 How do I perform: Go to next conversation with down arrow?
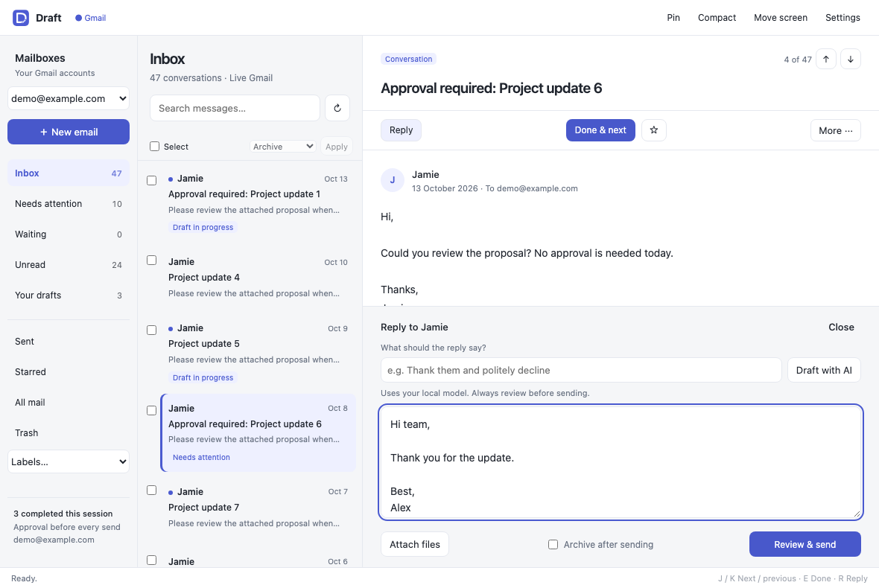(x=851, y=59)
